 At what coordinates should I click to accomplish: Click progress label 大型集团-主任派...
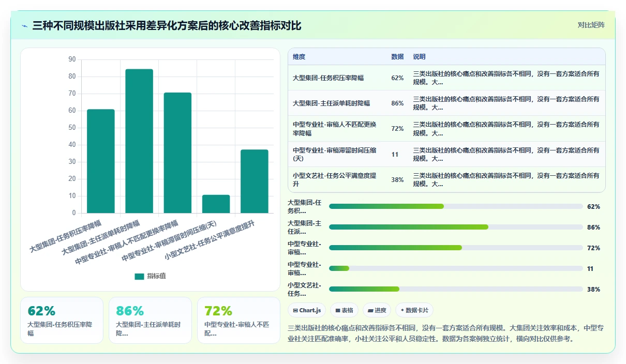point(305,227)
